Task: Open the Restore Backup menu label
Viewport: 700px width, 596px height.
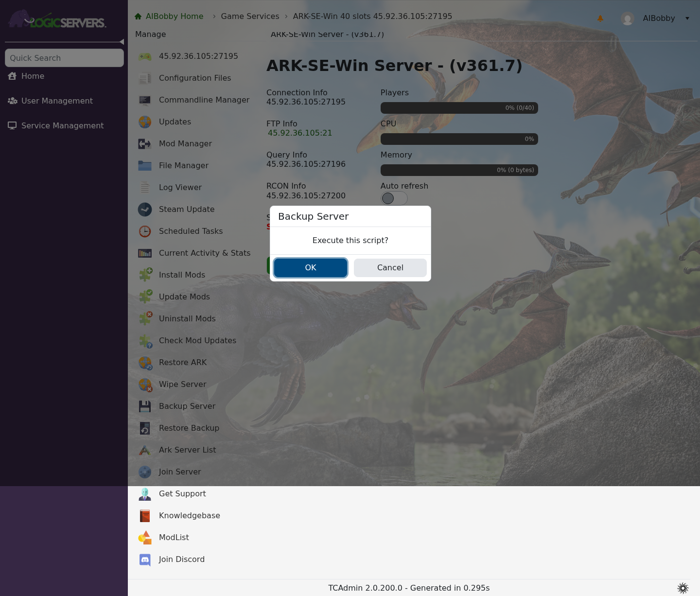Action: pos(189,428)
